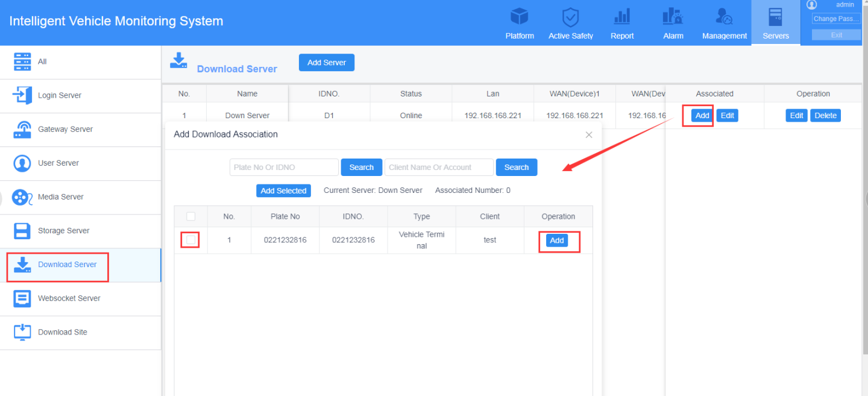Viewport: 868px width, 396px height.
Task: Focus the Plate No Or IDNO field
Action: tap(284, 167)
